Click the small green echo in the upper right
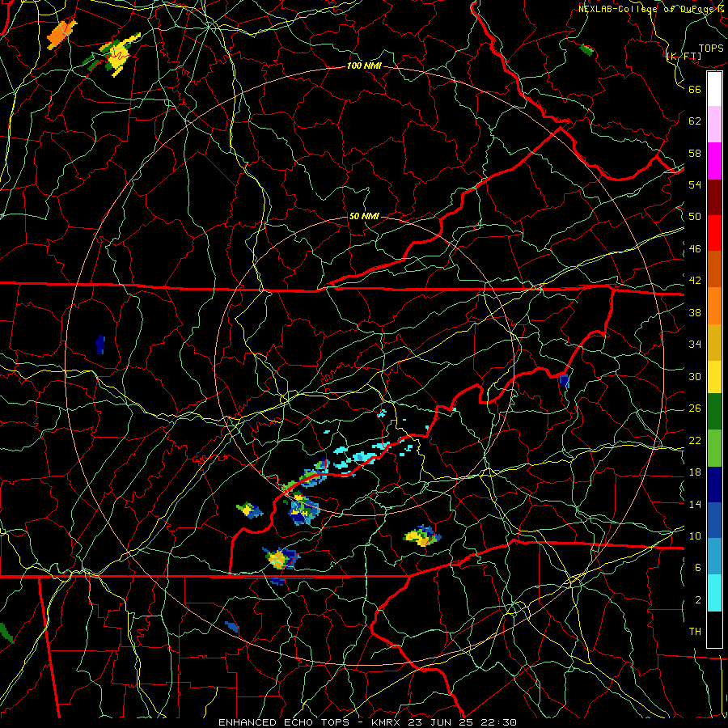This screenshot has height=728, width=728. (587, 49)
